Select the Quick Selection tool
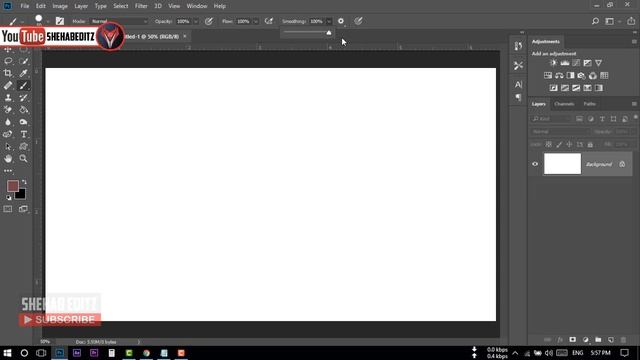Image resolution: width=640 pixels, height=360 pixels. [x=24, y=61]
